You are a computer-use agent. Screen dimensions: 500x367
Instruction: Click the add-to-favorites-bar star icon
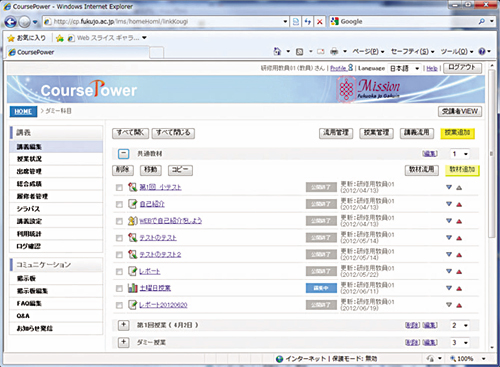pyautogui.click(x=60, y=38)
